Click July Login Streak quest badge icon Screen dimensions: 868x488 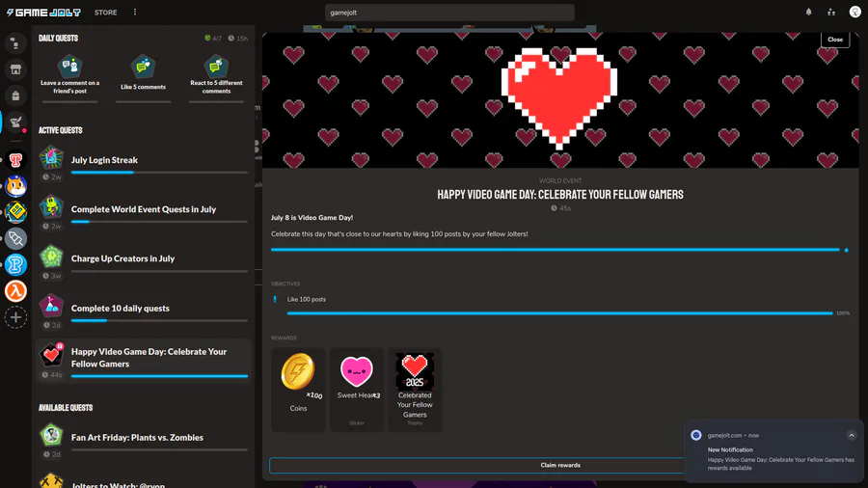(x=51, y=158)
